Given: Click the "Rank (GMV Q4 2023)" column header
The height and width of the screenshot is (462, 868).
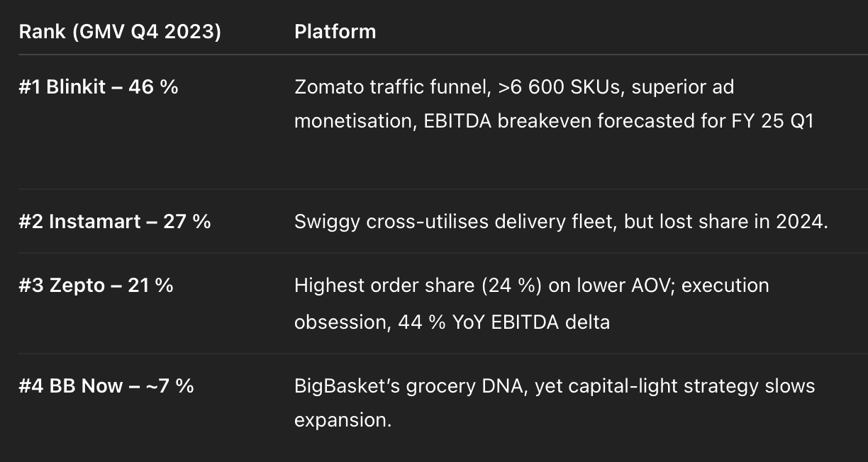Looking at the screenshot, I should (120, 32).
